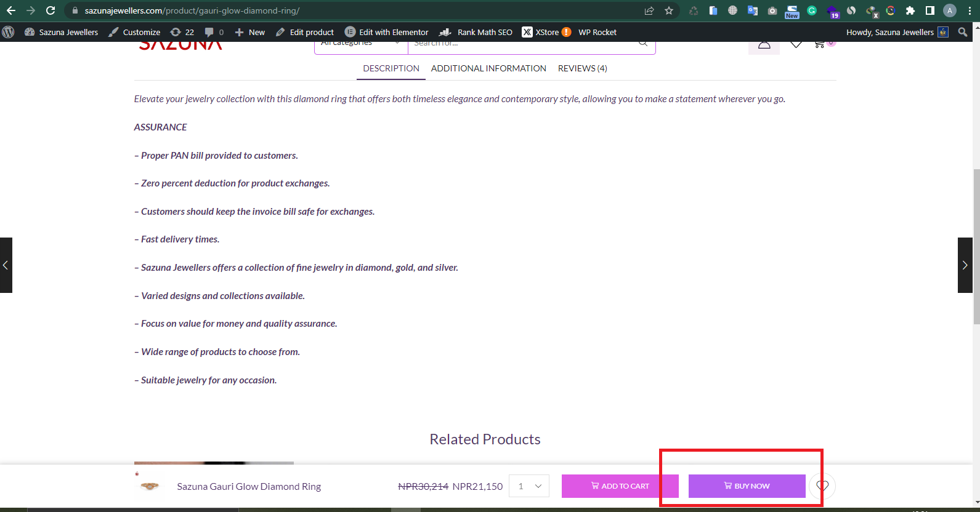Click Edit product in admin bar

305,32
